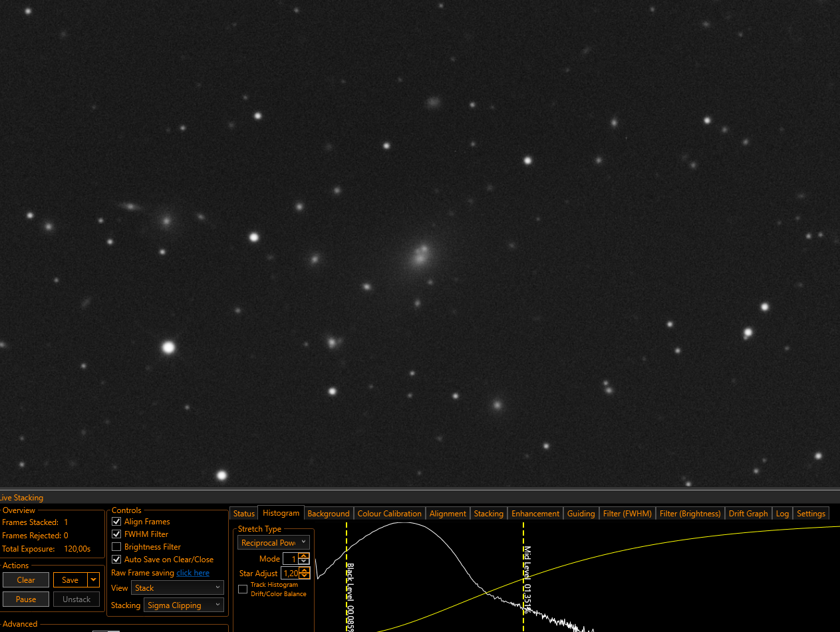Decrease the Mode value with down arrow
The image size is (840, 632).
click(x=304, y=562)
